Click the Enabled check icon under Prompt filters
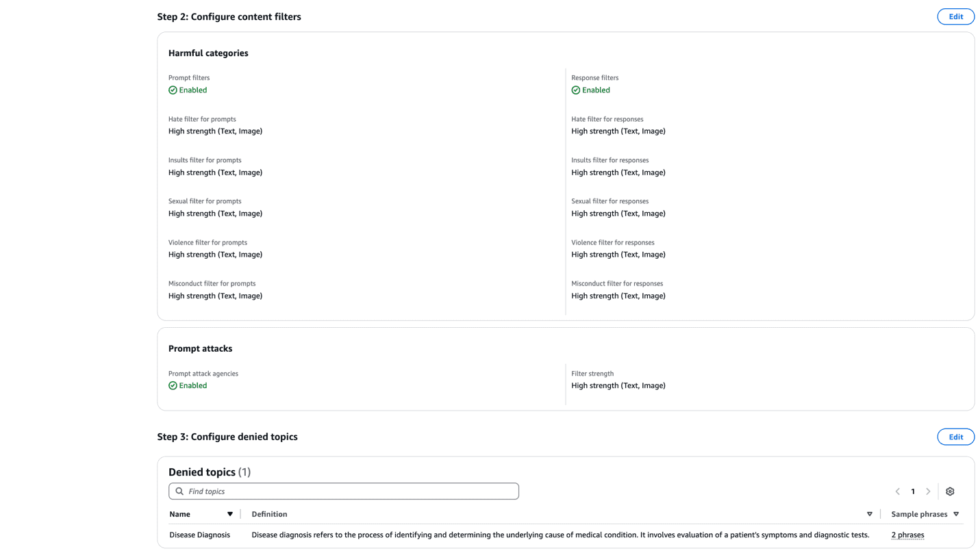The height and width of the screenshot is (553, 980). click(173, 90)
